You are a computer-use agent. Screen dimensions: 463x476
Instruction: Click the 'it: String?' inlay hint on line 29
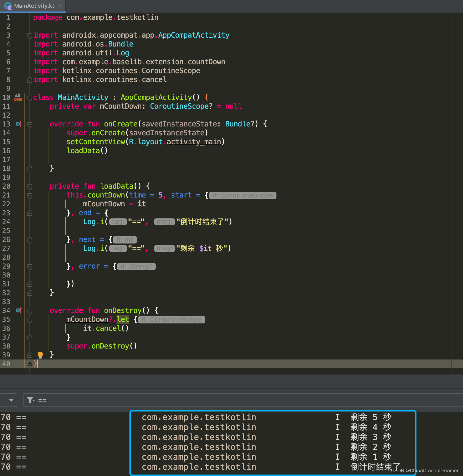tap(136, 266)
